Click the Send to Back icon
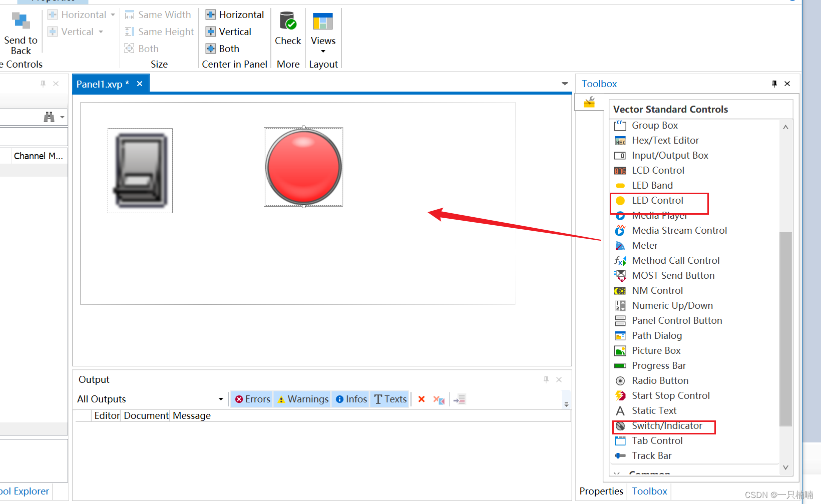Image resolution: width=821 pixels, height=504 pixels. 20,21
